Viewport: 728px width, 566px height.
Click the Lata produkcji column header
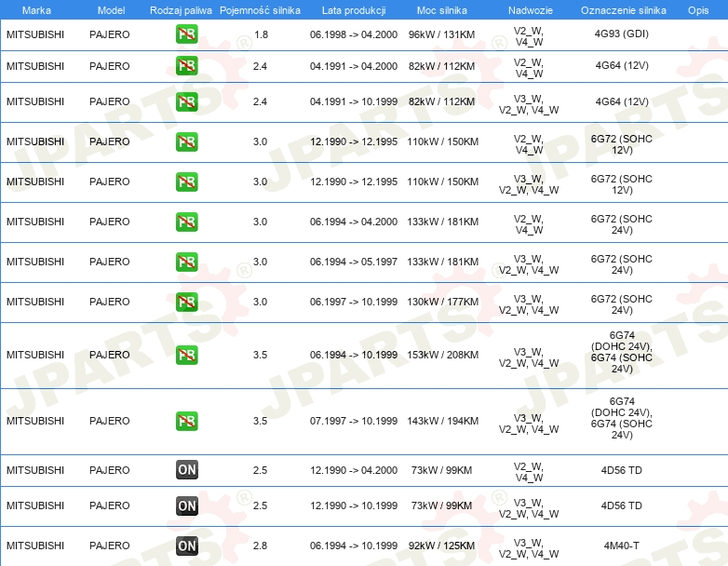pos(353,8)
